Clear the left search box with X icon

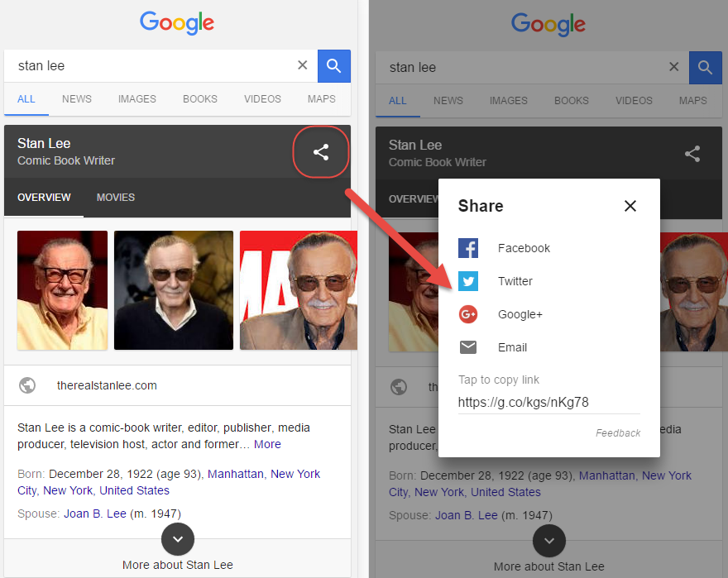(302, 65)
